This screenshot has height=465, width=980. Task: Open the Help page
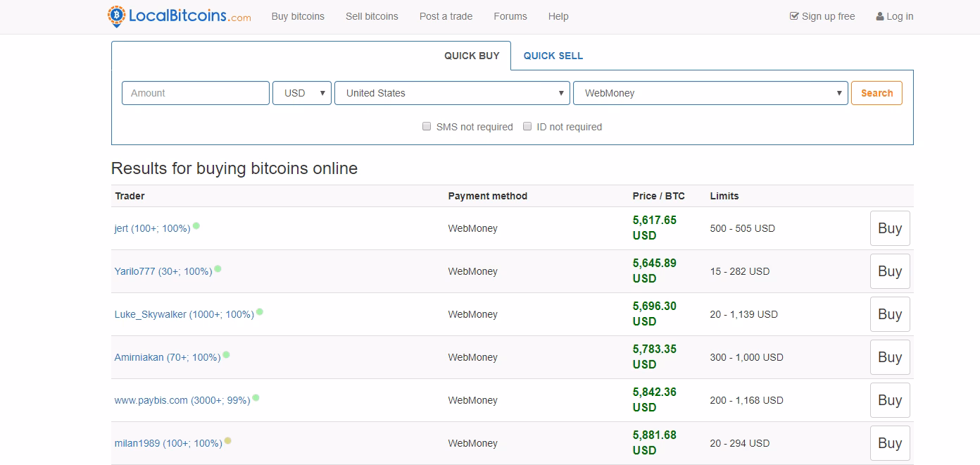558,16
